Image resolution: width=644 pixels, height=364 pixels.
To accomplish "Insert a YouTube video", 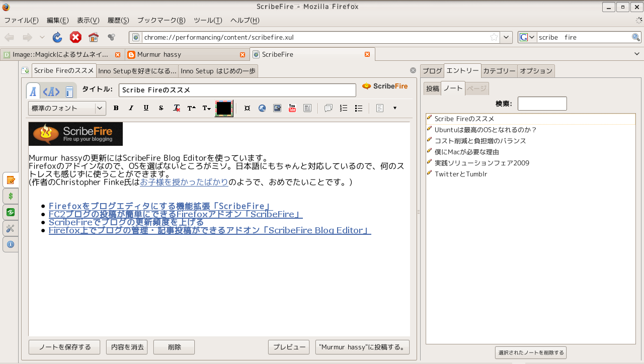I will 292,108.
